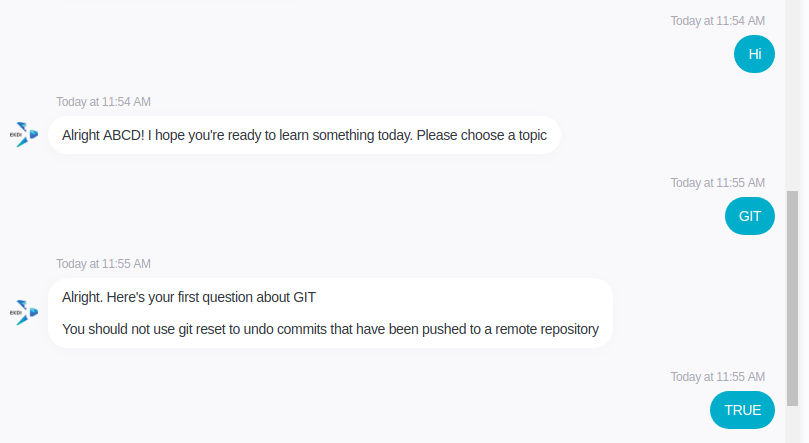Click the scrollbar track below the thumb

point(793,425)
